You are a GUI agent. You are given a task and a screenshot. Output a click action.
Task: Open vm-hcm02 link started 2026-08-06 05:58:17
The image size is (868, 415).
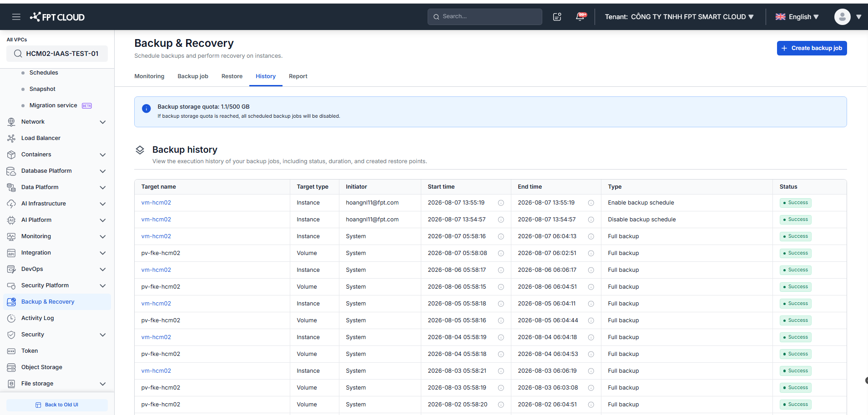[156, 270]
